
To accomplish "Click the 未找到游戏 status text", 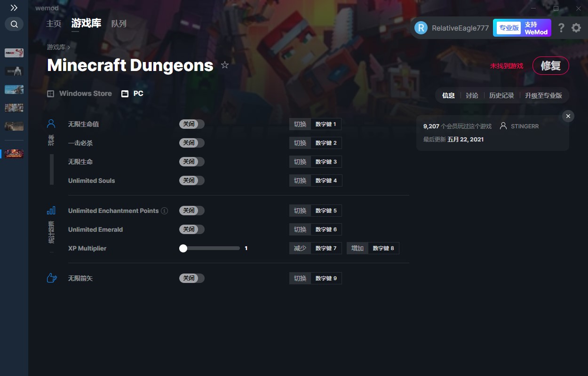I will (x=507, y=66).
